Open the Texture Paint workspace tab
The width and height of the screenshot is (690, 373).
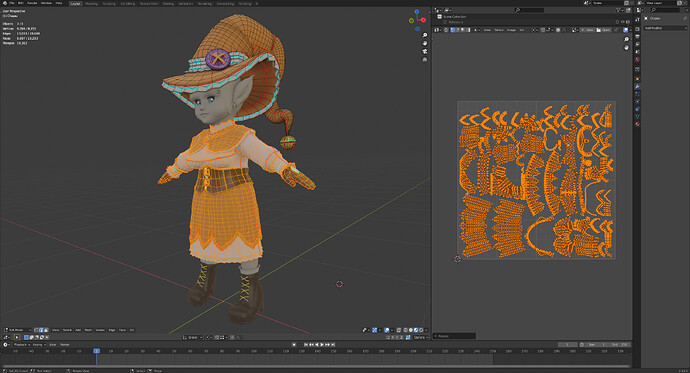pos(149,4)
